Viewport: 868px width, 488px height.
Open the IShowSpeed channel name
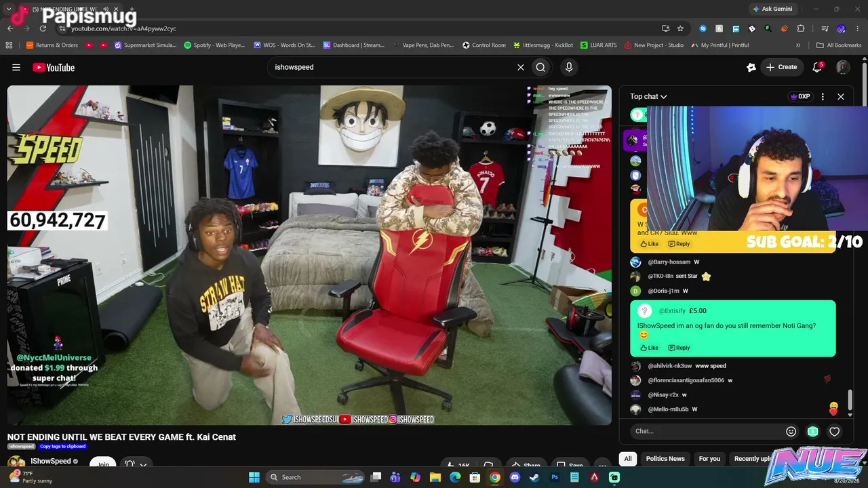[51, 462]
